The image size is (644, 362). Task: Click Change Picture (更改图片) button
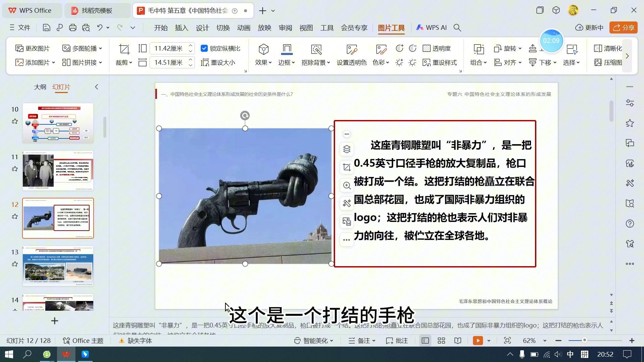point(33,49)
